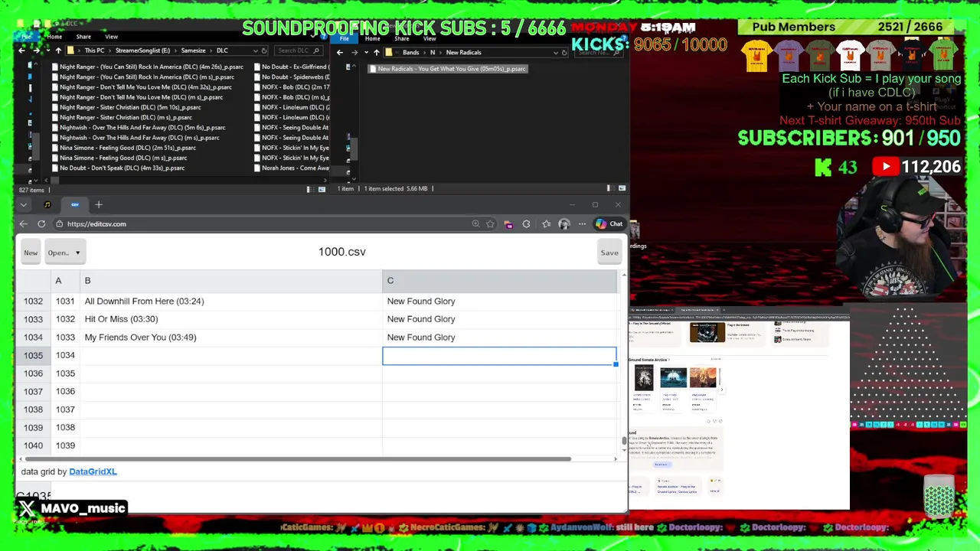This screenshot has width=980, height=551.
Task: Open the browser extensions puzzle icon
Action: (x=526, y=224)
